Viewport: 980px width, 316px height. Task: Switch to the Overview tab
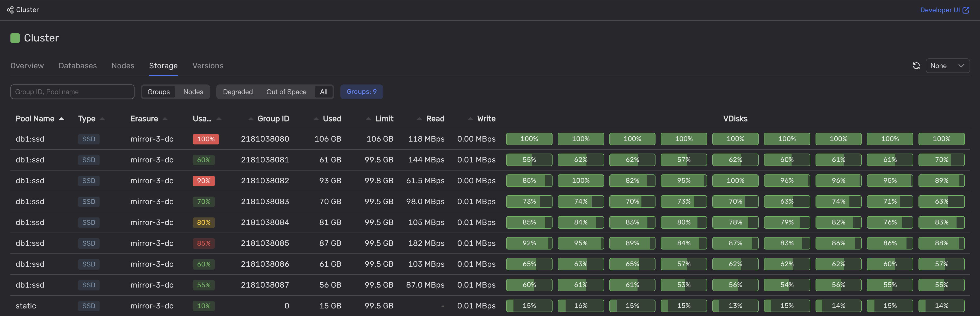pyautogui.click(x=27, y=65)
